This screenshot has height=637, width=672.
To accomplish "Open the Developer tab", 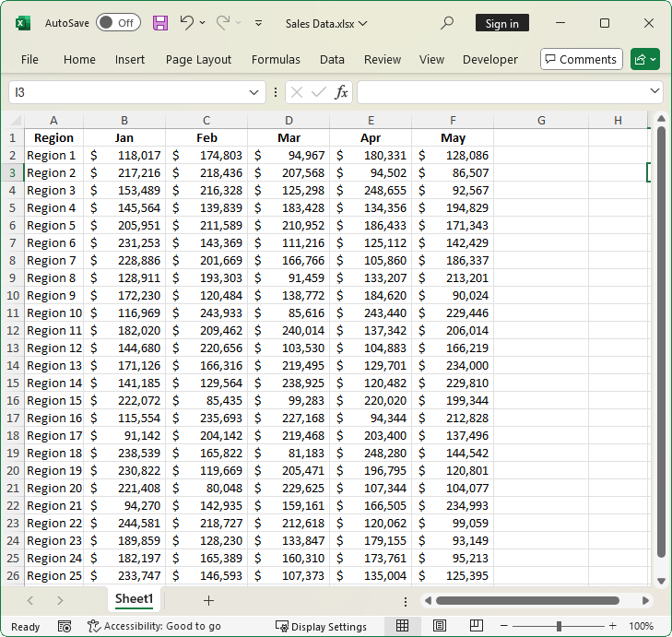I will click(489, 59).
